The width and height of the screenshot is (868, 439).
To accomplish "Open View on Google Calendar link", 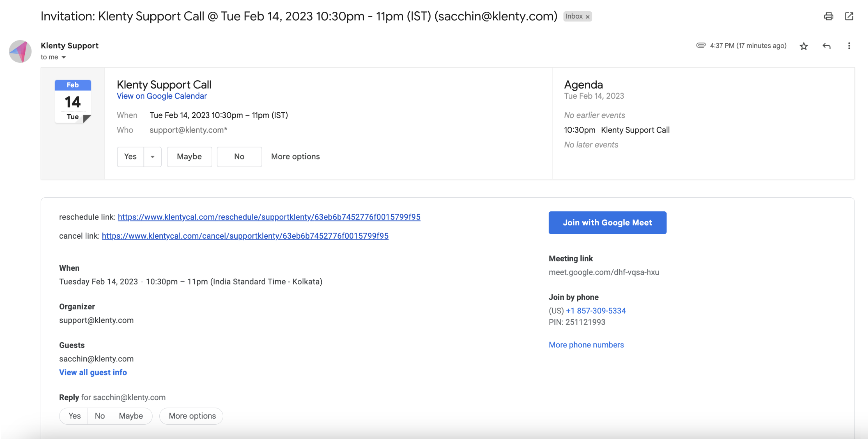I will point(162,96).
